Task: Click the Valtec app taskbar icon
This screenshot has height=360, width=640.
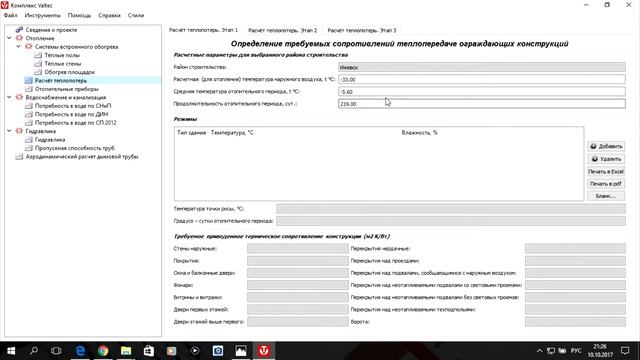Action: pyautogui.click(x=264, y=351)
